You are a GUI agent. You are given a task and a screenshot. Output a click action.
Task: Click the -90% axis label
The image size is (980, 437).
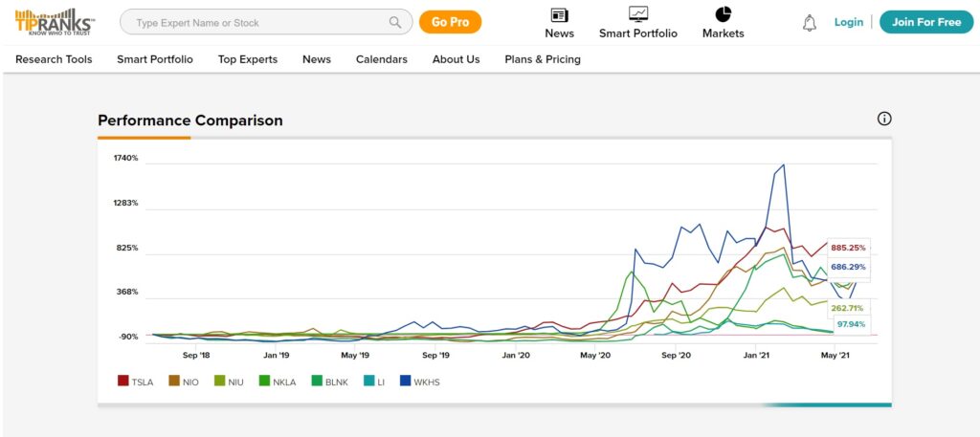(x=127, y=338)
